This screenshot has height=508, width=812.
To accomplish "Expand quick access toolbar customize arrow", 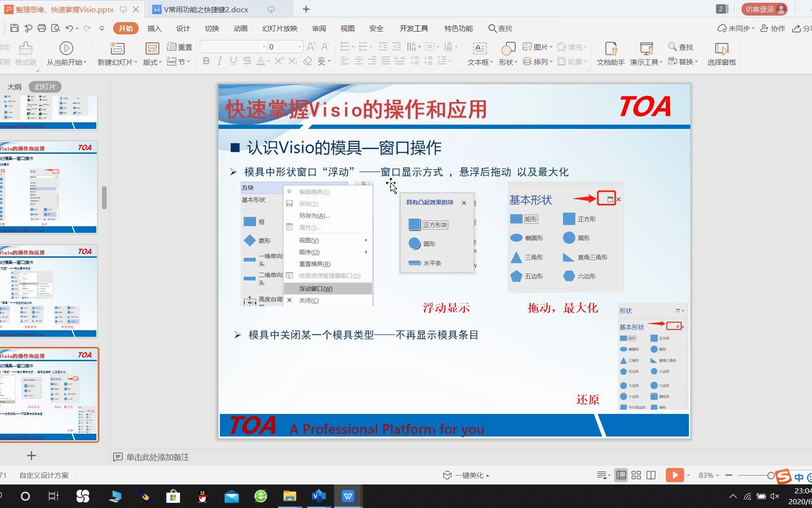I will [101, 28].
